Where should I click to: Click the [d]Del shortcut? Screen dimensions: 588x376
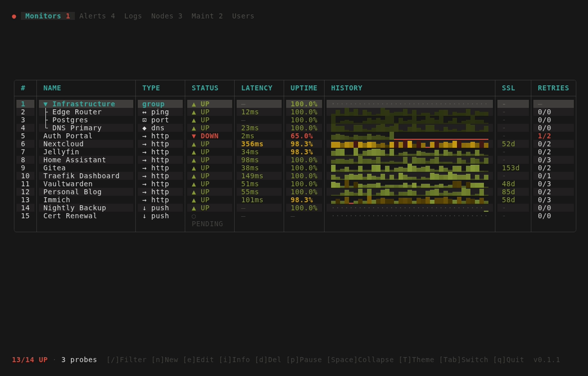click(x=268, y=360)
